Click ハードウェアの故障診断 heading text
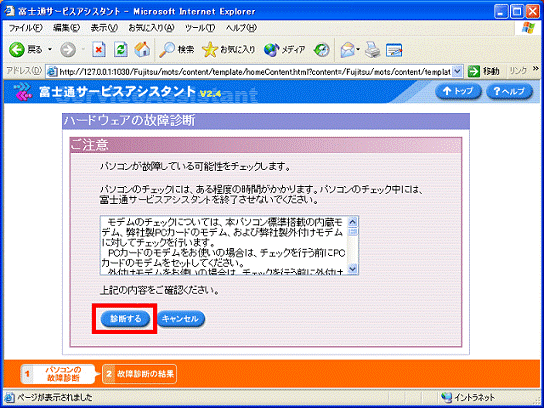Screen dimensions: 544x408 [x=130, y=121]
